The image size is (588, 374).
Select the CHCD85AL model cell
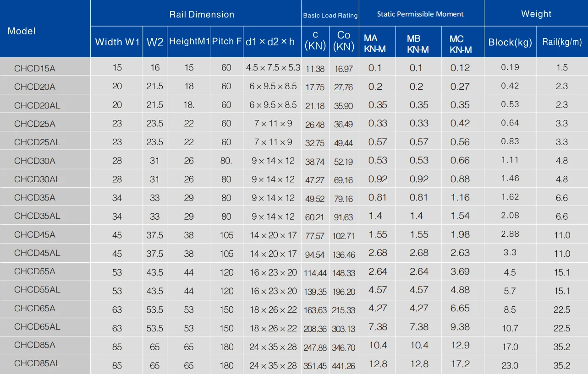(37, 363)
